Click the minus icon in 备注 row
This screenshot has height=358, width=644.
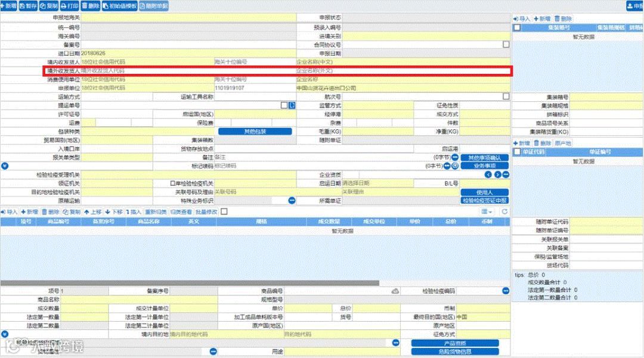(455, 157)
